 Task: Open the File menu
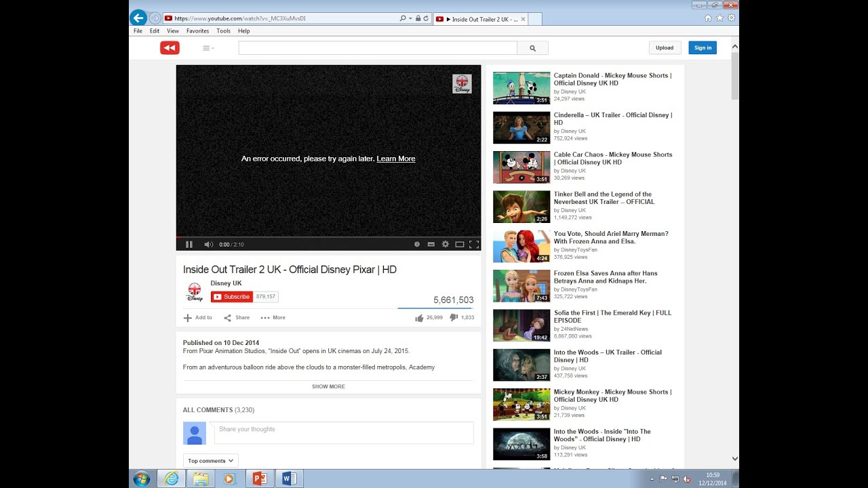(138, 31)
